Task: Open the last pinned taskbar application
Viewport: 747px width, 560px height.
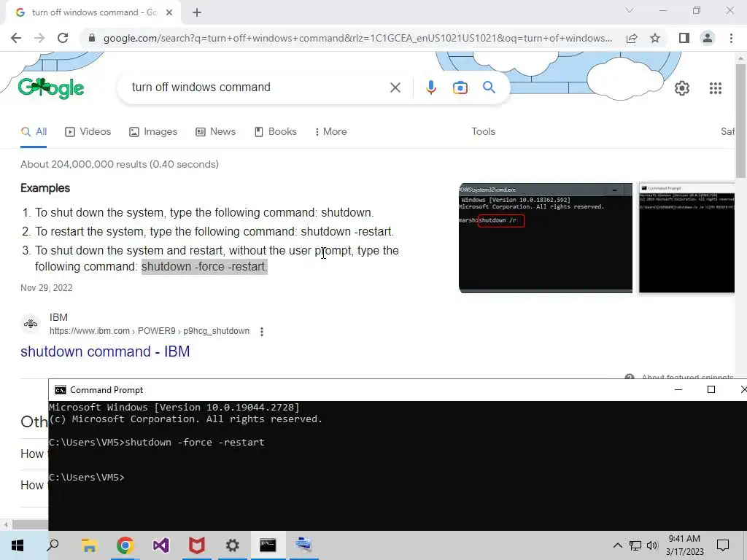Action: pos(303,545)
